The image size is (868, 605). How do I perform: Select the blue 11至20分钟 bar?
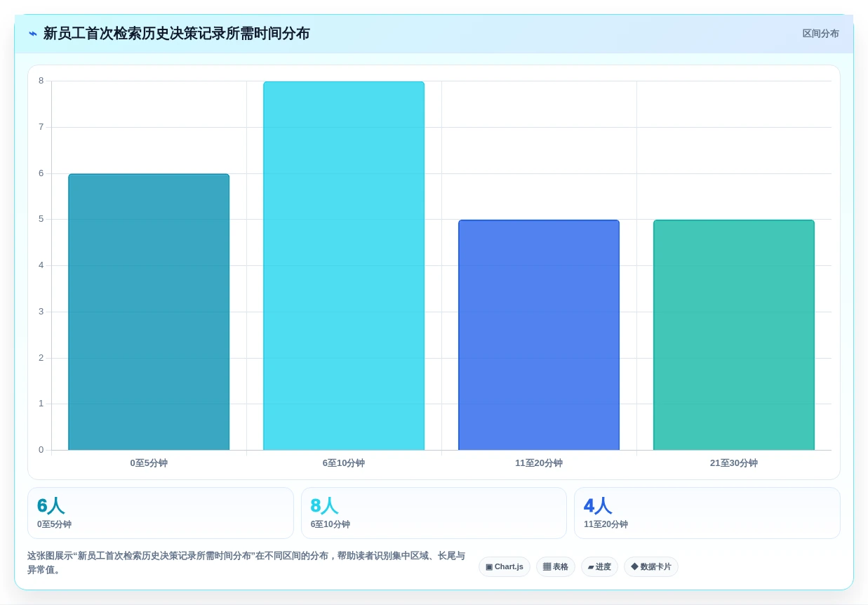pos(539,335)
